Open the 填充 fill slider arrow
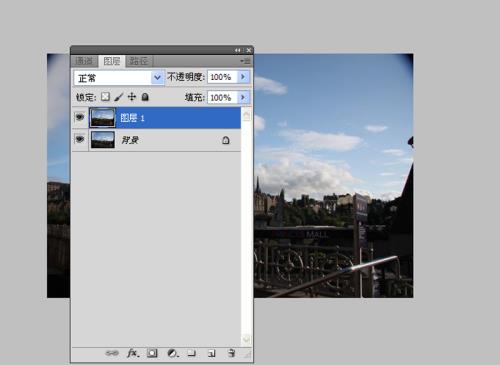500x365 pixels. coord(243,97)
